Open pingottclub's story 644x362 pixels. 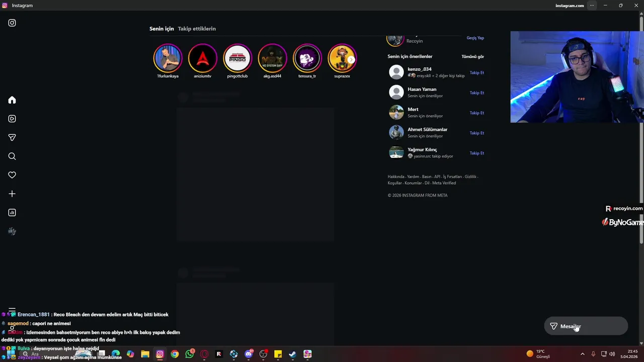[x=237, y=58]
